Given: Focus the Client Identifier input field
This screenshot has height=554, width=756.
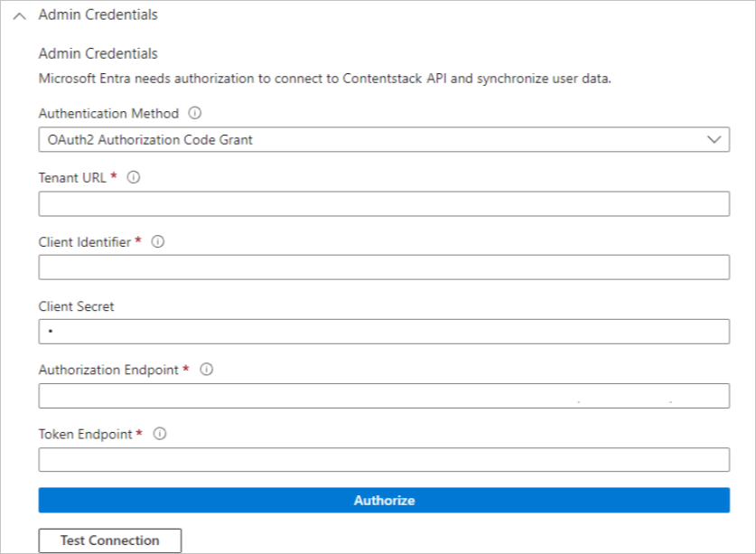Looking at the screenshot, I should (383, 268).
